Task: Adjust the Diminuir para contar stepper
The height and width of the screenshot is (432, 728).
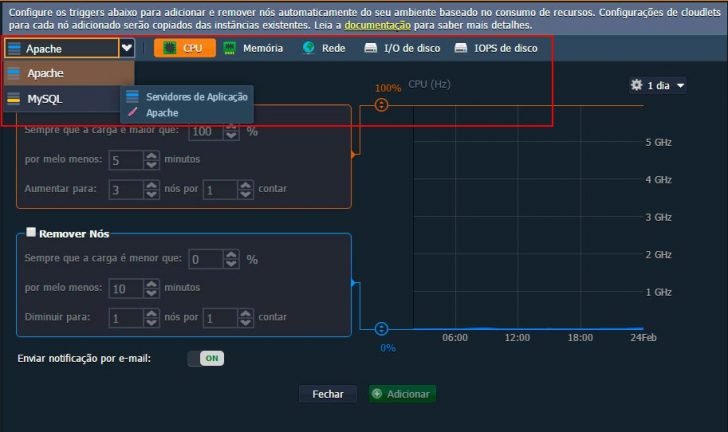Action: click(x=246, y=318)
